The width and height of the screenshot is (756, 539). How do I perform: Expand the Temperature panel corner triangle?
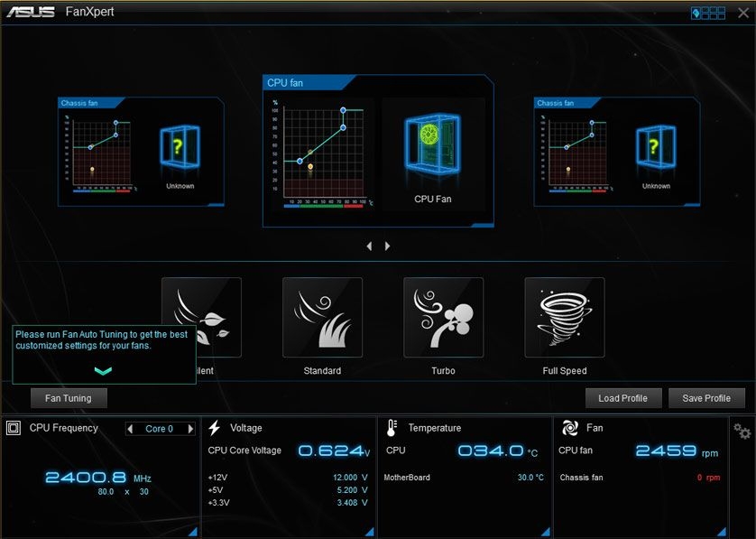545,532
